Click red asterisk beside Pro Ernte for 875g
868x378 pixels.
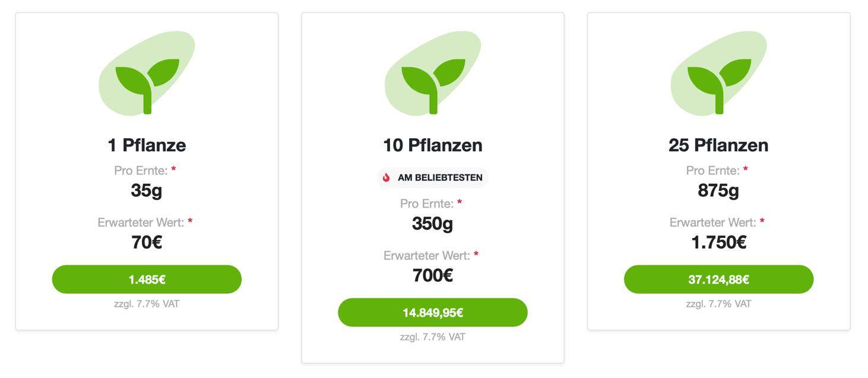tap(746, 170)
